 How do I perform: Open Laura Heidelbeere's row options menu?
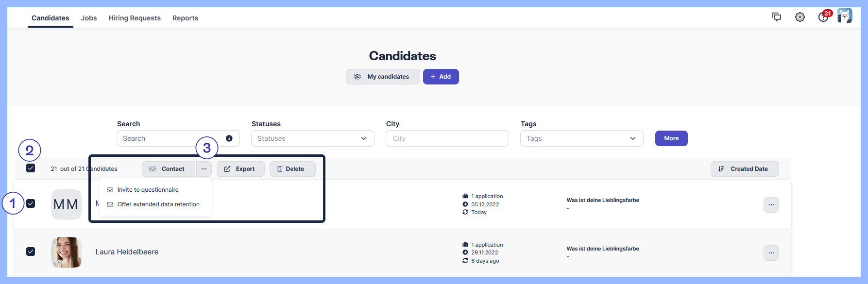coord(771,253)
